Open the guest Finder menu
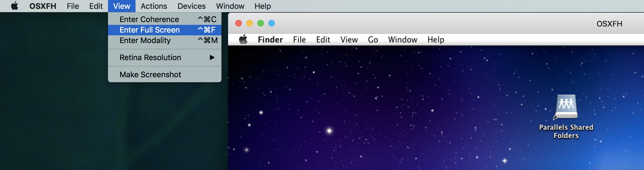The height and width of the screenshot is (170, 644). tap(270, 40)
